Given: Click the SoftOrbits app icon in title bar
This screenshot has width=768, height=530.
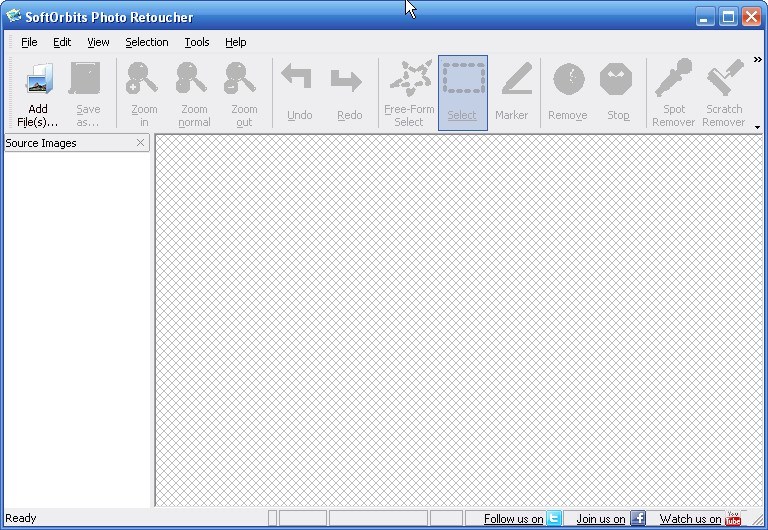Looking at the screenshot, I should pyautogui.click(x=13, y=16).
